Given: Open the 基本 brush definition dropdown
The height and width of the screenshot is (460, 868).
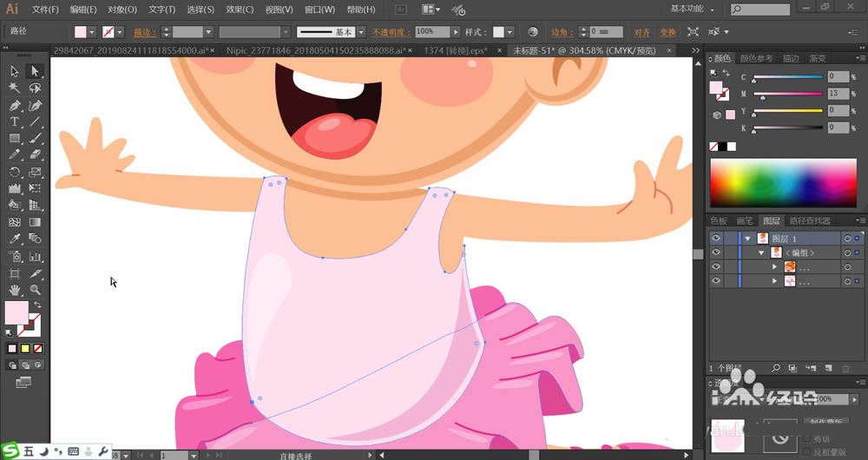Looking at the screenshot, I should 361,32.
